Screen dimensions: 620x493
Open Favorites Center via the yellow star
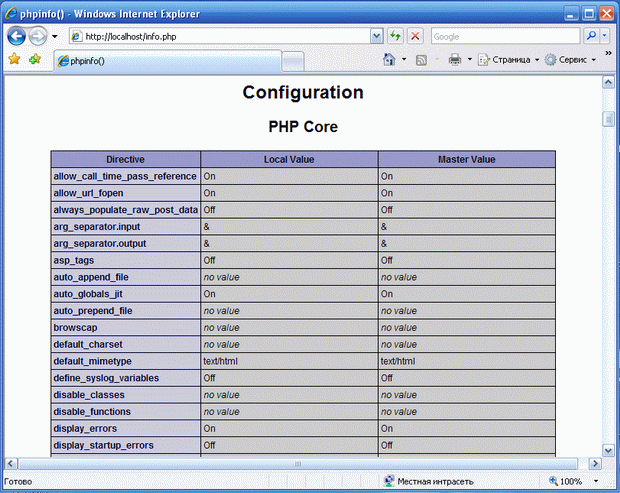pos(14,60)
